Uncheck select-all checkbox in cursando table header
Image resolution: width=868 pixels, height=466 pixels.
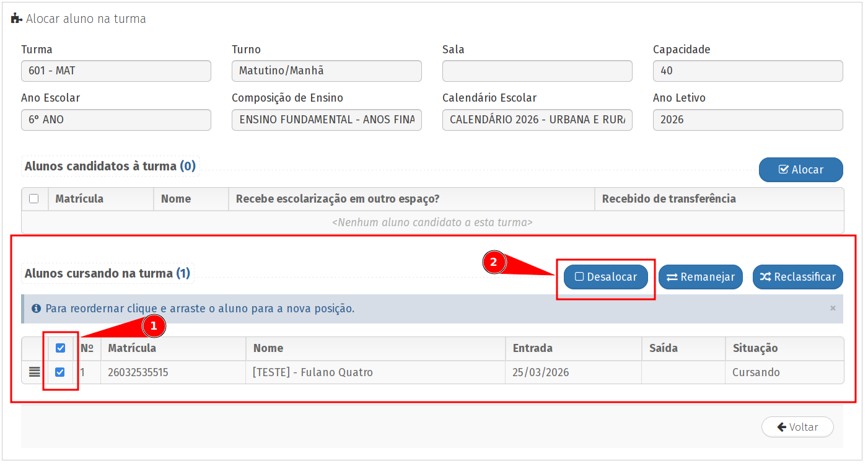61,348
